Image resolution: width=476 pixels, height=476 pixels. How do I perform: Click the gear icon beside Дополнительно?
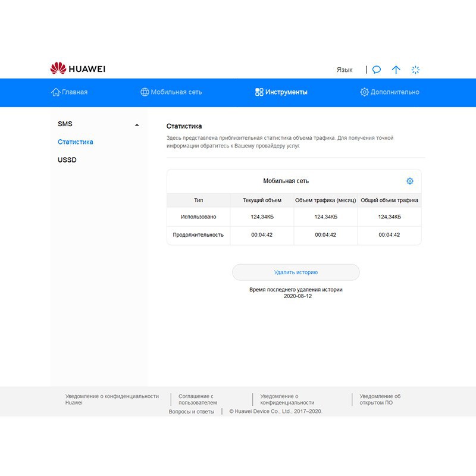pyautogui.click(x=364, y=92)
